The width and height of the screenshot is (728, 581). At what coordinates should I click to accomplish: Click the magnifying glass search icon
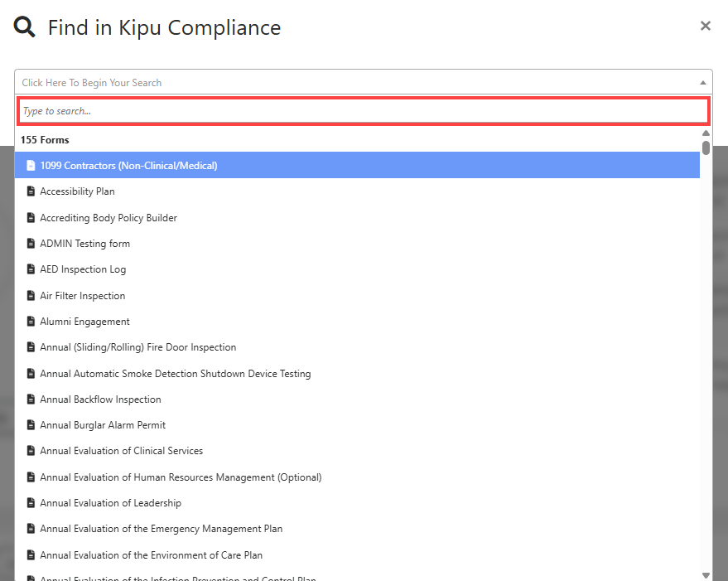point(23,26)
